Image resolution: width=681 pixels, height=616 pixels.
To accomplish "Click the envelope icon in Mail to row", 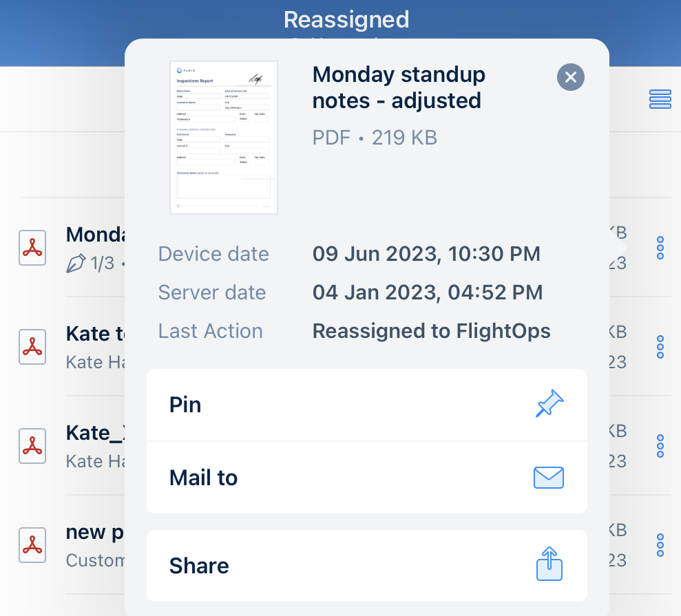I will (549, 478).
